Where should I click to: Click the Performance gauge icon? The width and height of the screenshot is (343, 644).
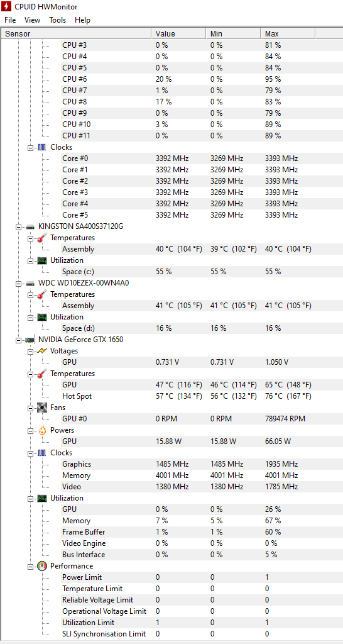pyautogui.click(x=42, y=566)
